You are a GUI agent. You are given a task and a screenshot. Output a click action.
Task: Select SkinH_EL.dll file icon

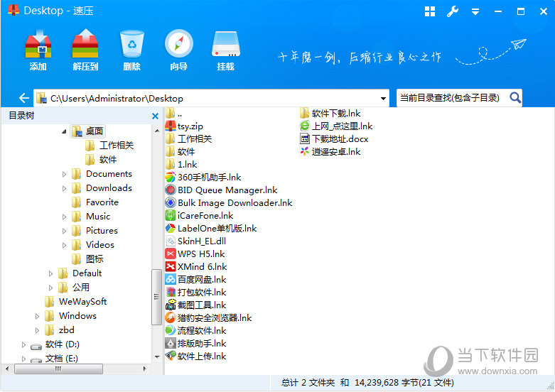click(x=171, y=241)
